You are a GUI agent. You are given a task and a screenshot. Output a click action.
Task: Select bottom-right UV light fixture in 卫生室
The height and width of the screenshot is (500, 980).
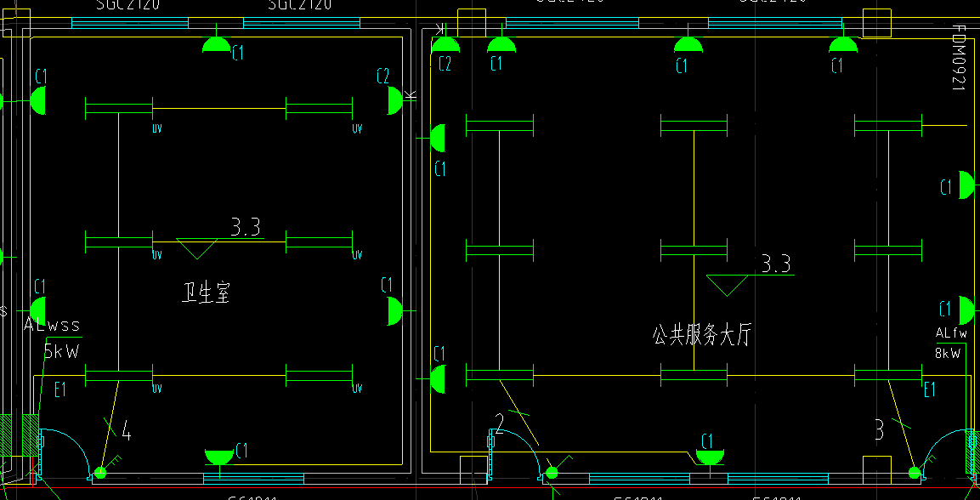pos(320,376)
